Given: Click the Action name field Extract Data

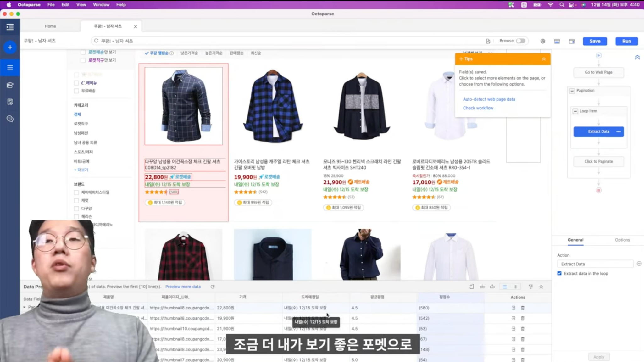Looking at the screenshot, I should (x=595, y=264).
